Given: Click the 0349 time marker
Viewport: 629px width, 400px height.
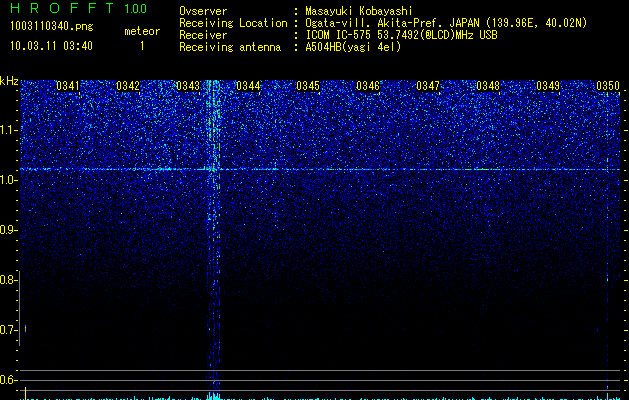Looking at the screenshot, I should click(x=548, y=86).
